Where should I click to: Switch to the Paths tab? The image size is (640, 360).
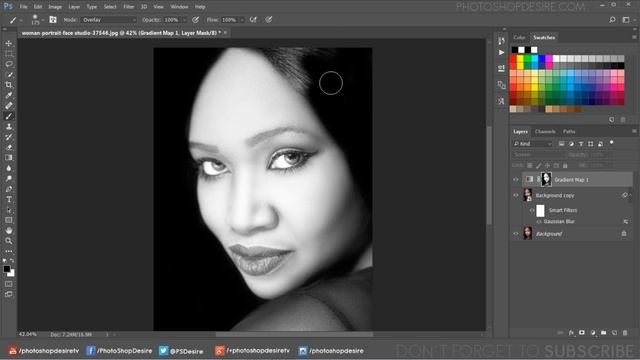(569, 131)
